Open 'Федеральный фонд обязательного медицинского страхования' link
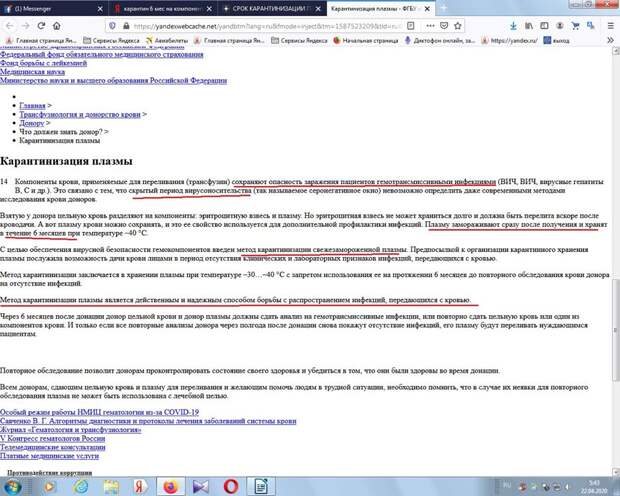This screenshot has width=620, height=496. [x=102, y=55]
